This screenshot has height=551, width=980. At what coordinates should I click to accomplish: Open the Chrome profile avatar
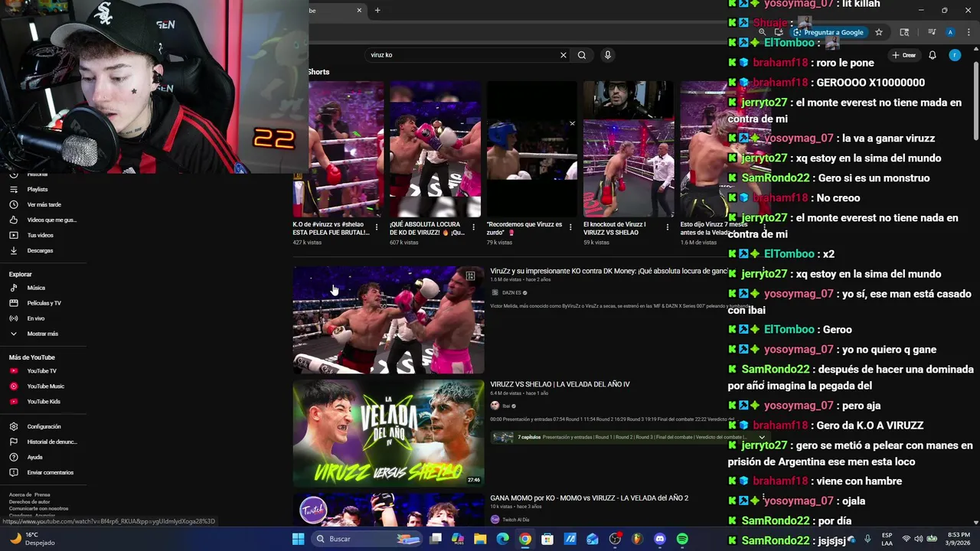click(950, 32)
